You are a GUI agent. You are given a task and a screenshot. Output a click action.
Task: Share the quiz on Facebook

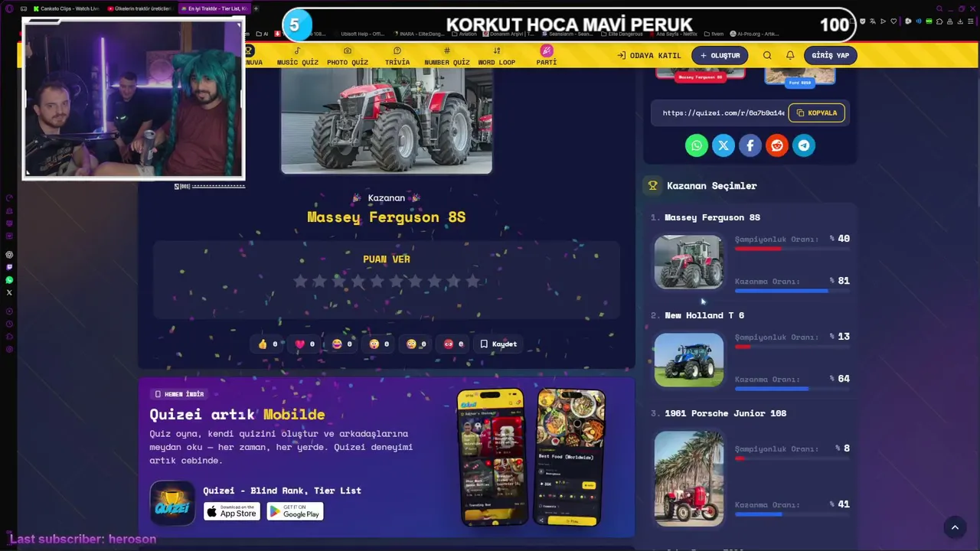coord(750,145)
